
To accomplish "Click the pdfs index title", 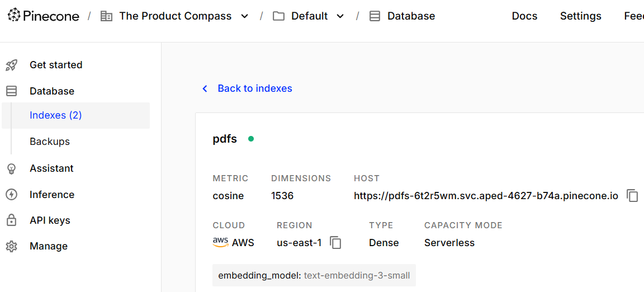I will (225, 139).
